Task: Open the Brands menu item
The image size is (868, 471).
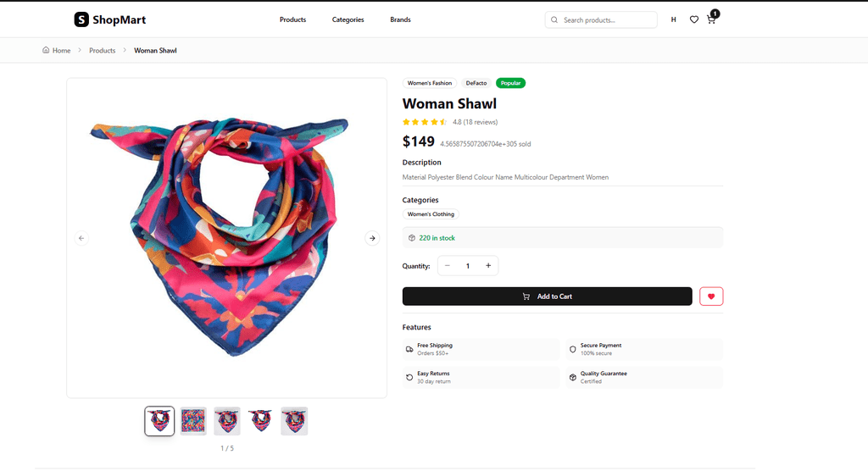Action: (400, 19)
